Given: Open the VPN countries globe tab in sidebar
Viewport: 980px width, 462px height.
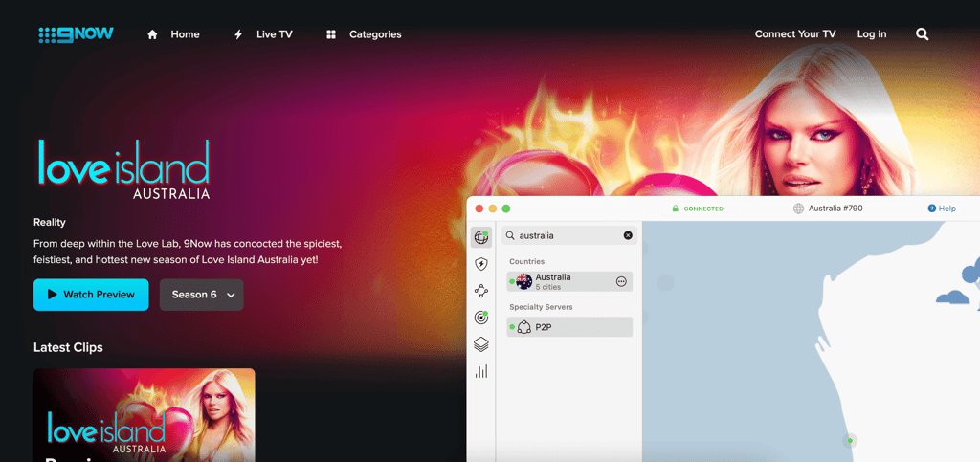Looking at the screenshot, I should (x=481, y=237).
